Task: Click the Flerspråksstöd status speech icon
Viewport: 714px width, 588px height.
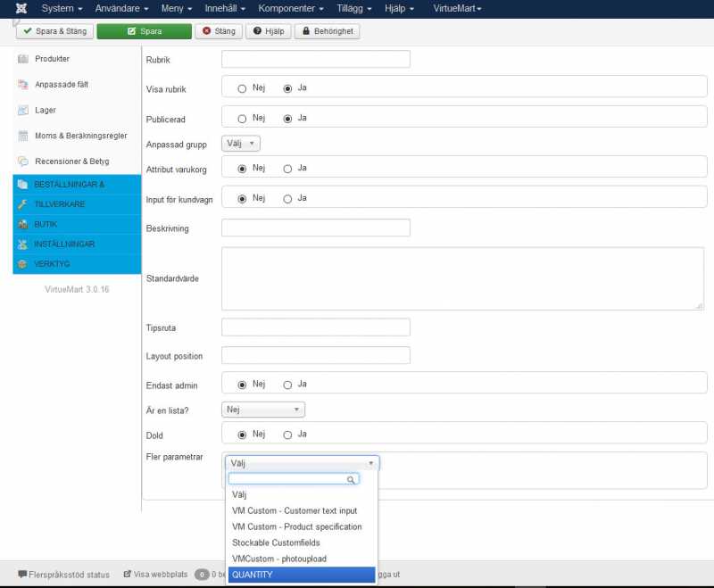Action: point(22,574)
